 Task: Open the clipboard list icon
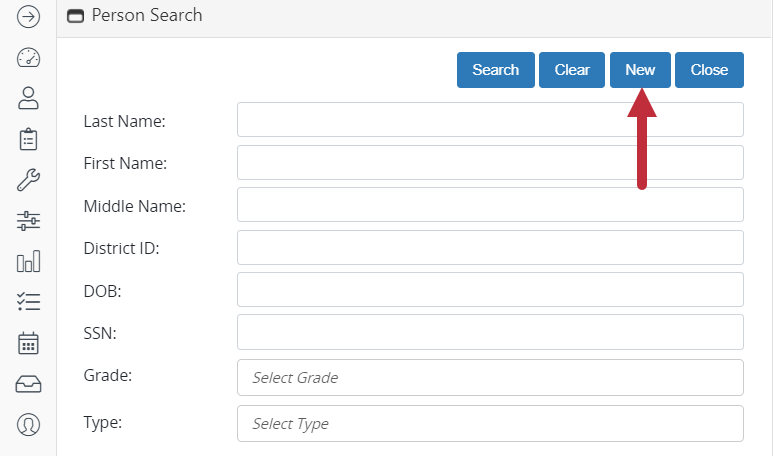point(28,139)
